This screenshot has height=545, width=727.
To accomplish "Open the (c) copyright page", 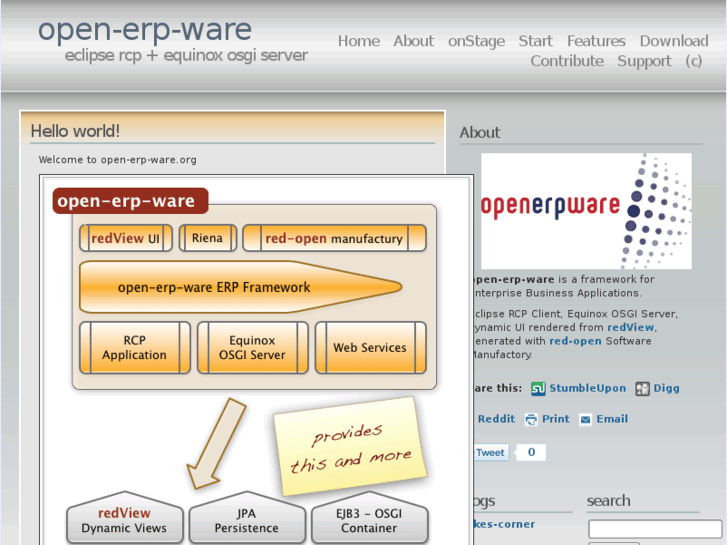I will click(x=694, y=61).
